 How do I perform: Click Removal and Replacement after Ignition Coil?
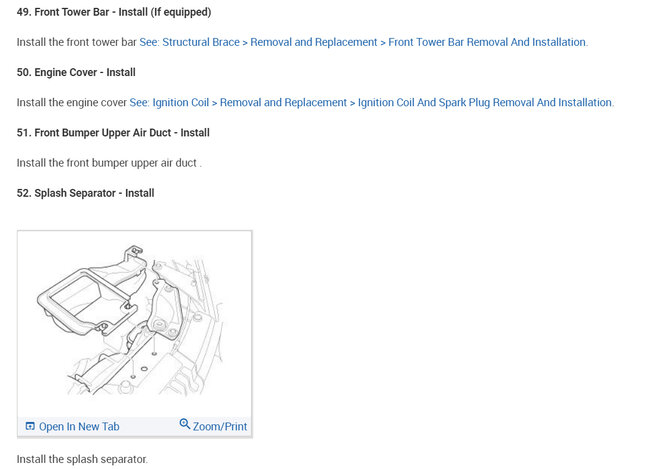[x=283, y=102]
